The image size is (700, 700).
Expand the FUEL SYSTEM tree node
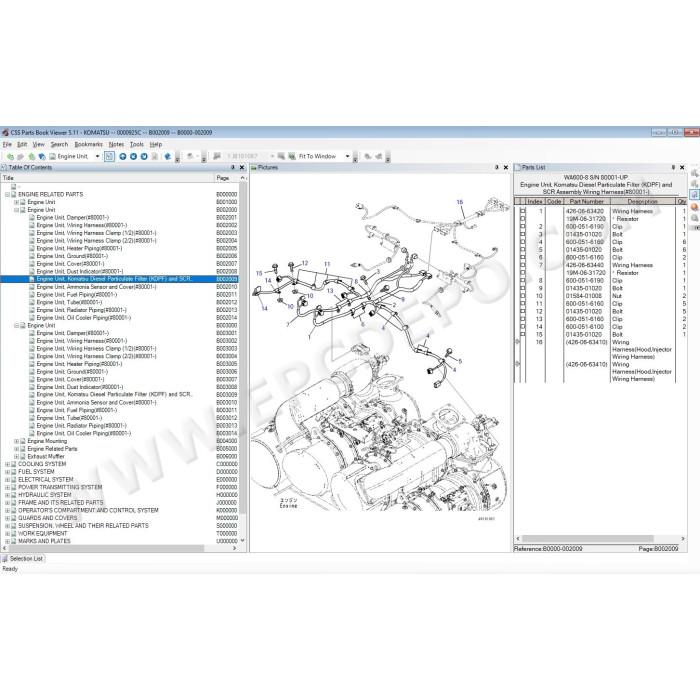7,472
